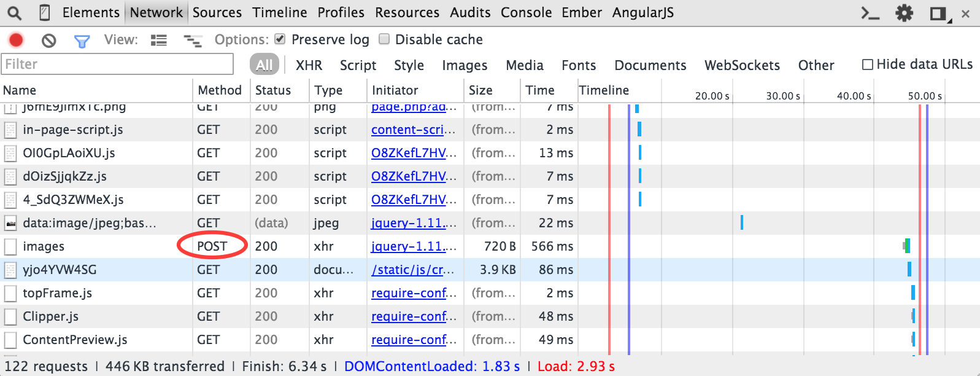
Task: Open the content-scri... initiator link
Action: [x=413, y=130]
